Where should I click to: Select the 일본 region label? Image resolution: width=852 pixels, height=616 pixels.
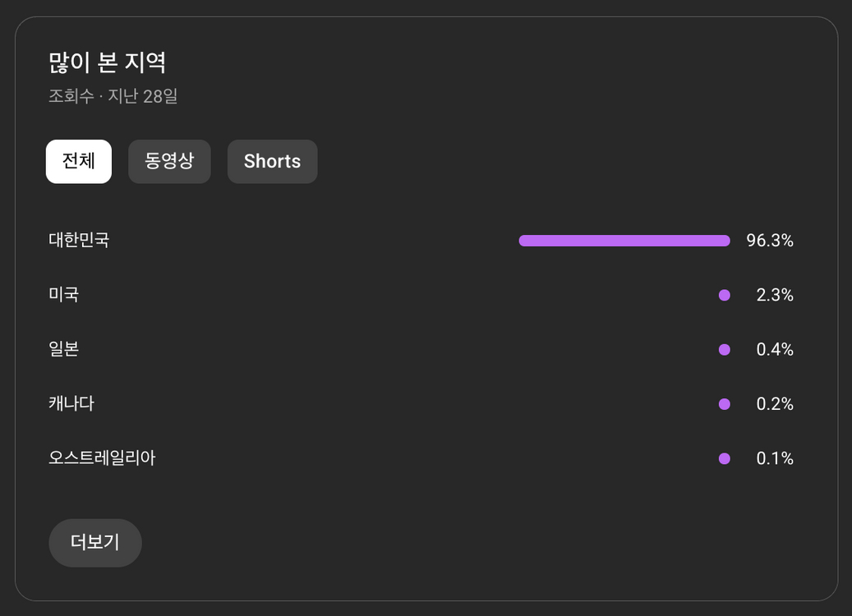pyautogui.click(x=62, y=349)
